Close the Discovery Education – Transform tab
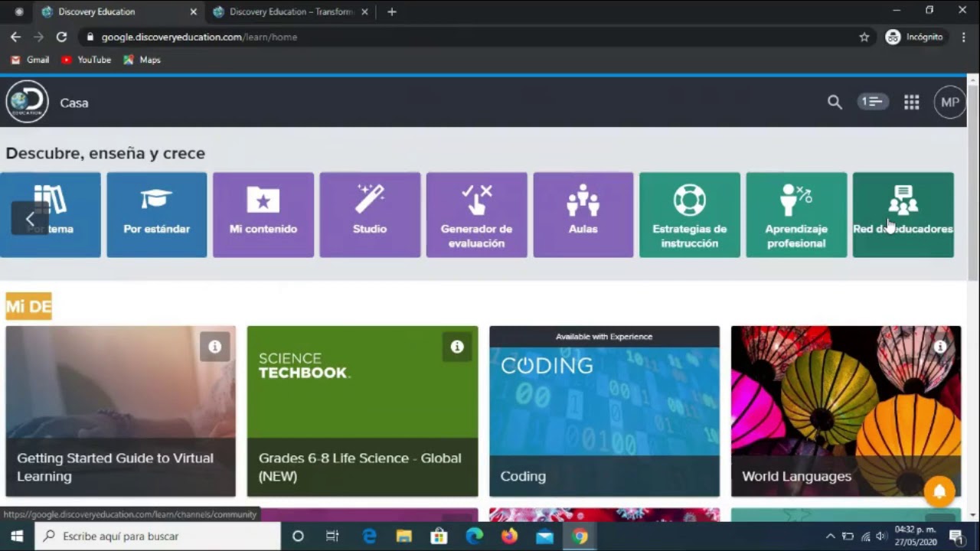 [364, 11]
